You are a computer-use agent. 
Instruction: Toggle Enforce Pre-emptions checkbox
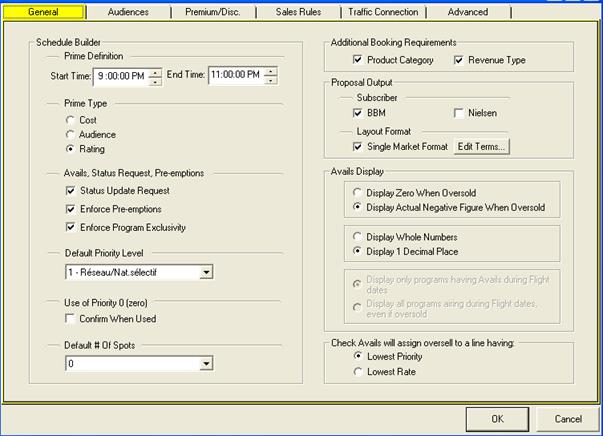coord(69,209)
